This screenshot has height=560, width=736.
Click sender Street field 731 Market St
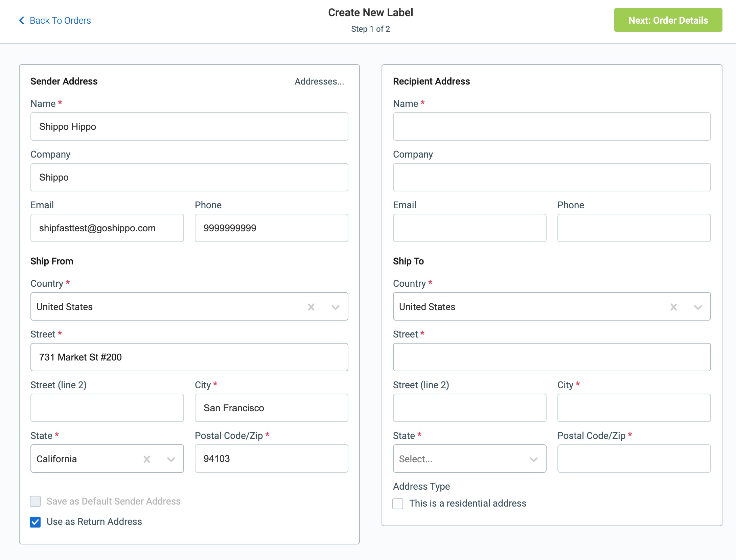pyautogui.click(x=189, y=357)
